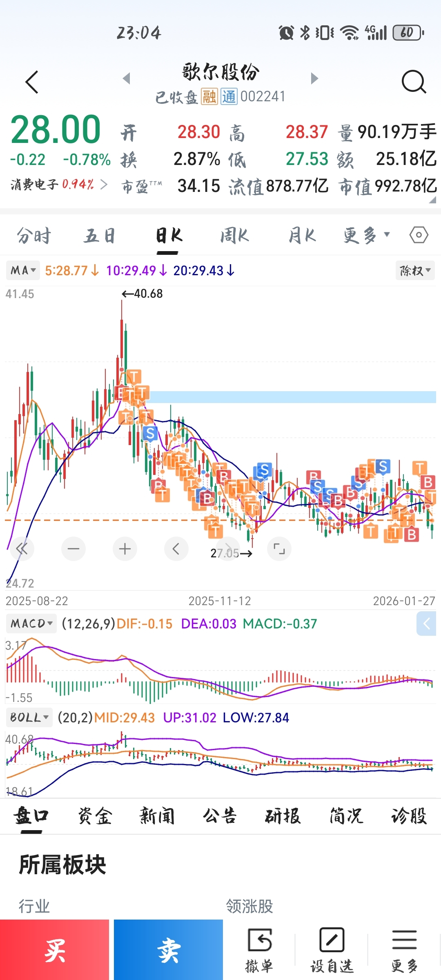Tap the blue shaded gap band
The height and width of the screenshot is (980, 441).
click(293, 397)
